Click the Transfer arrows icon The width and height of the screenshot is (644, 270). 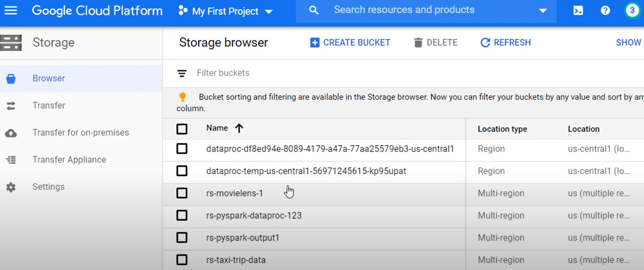coord(11,106)
